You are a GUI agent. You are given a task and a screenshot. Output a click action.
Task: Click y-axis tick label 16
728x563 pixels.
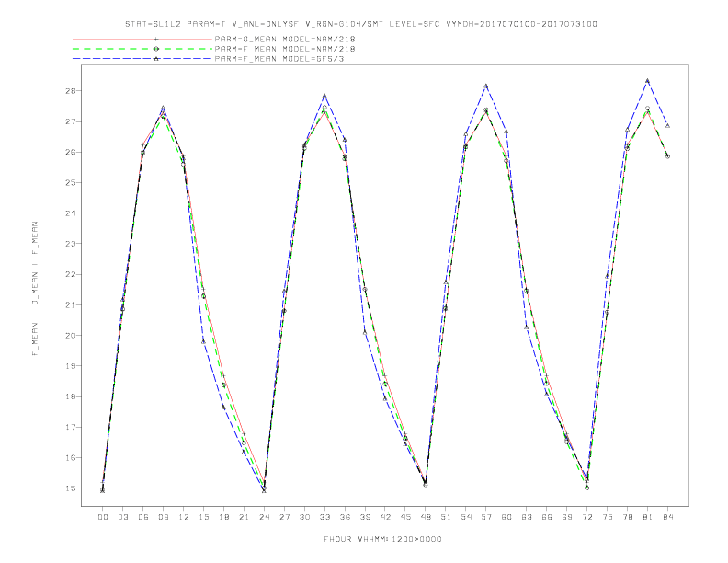click(70, 458)
